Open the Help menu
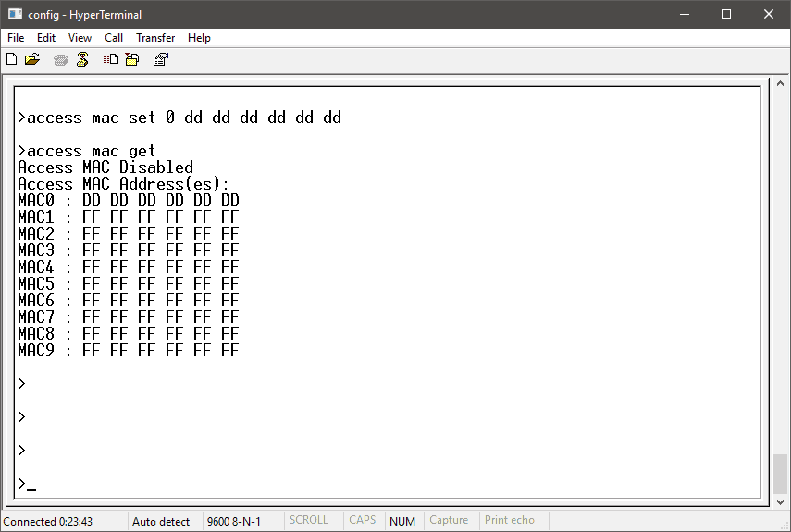 coord(199,38)
